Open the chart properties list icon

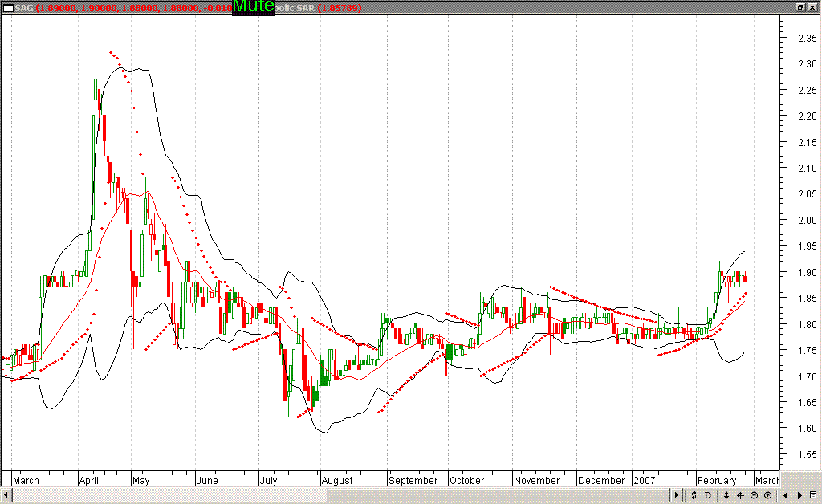pos(814,495)
